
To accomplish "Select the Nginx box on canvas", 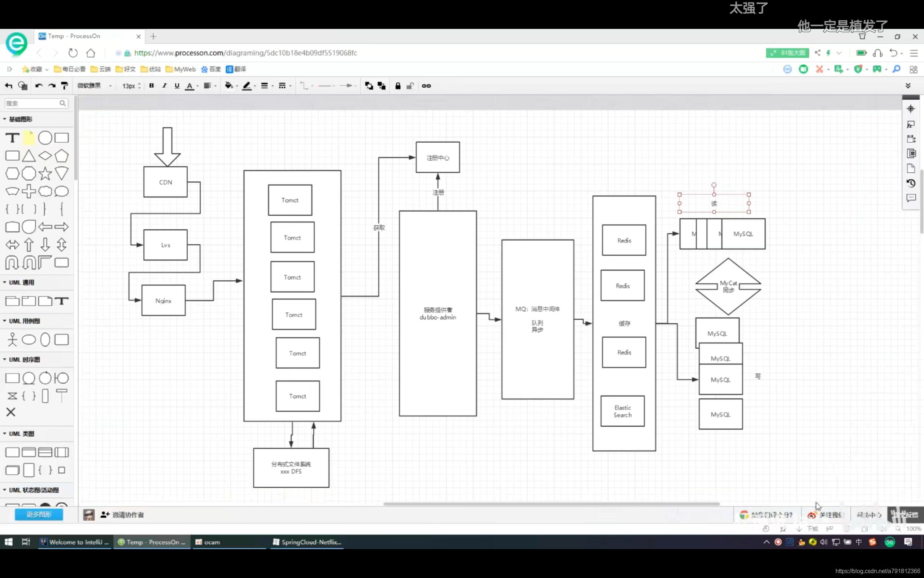I will [164, 301].
